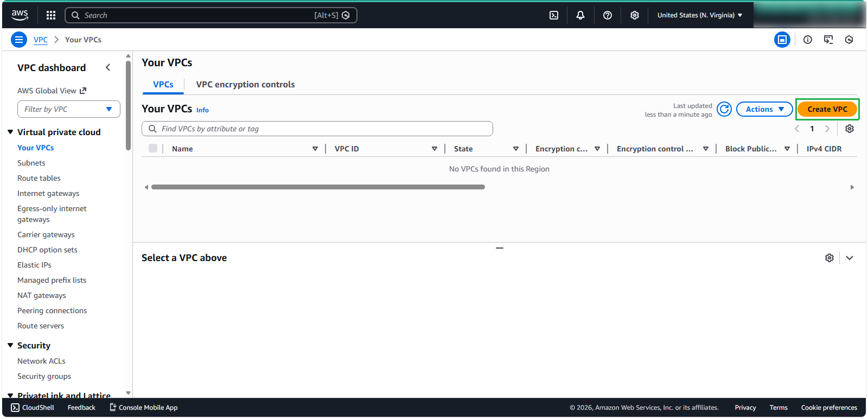Screen dimensions: 868x419
Task: Open the help question mark menu
Action: 608,15
